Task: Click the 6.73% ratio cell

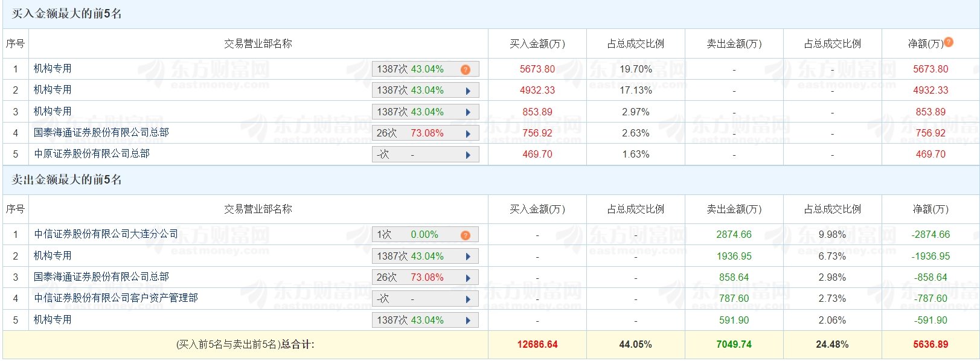Action: pos(833,256)
